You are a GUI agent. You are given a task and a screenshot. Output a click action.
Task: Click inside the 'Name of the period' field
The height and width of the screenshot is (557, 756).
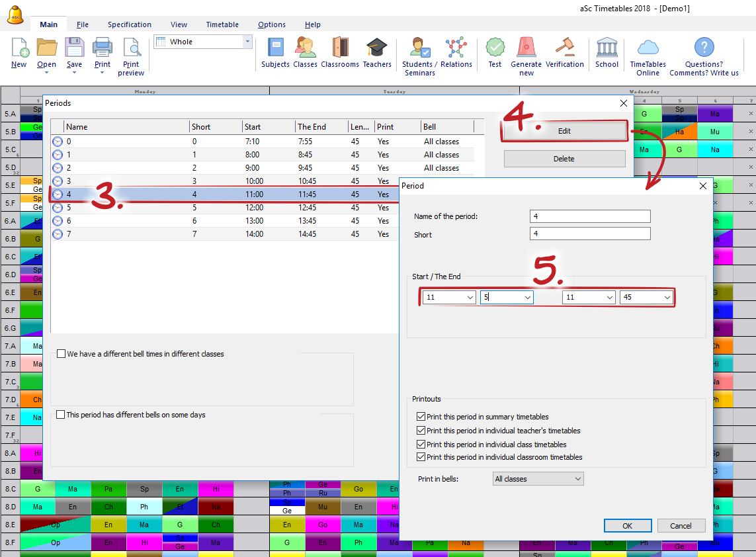coord(590,216)
